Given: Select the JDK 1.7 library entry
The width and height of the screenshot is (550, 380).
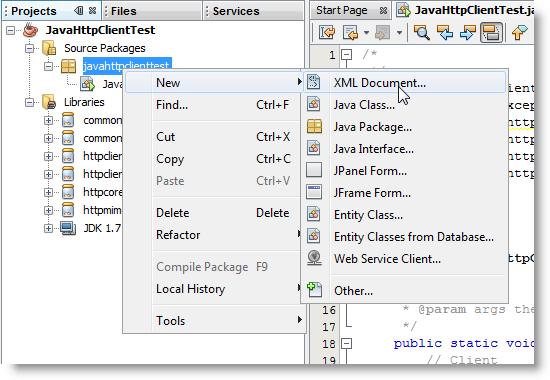Looking at the screenshot, I should coord(102,228).
